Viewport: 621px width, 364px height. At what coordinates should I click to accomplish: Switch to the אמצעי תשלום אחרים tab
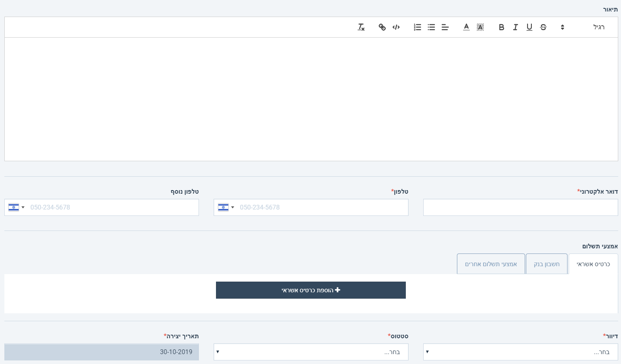[491, 264]
